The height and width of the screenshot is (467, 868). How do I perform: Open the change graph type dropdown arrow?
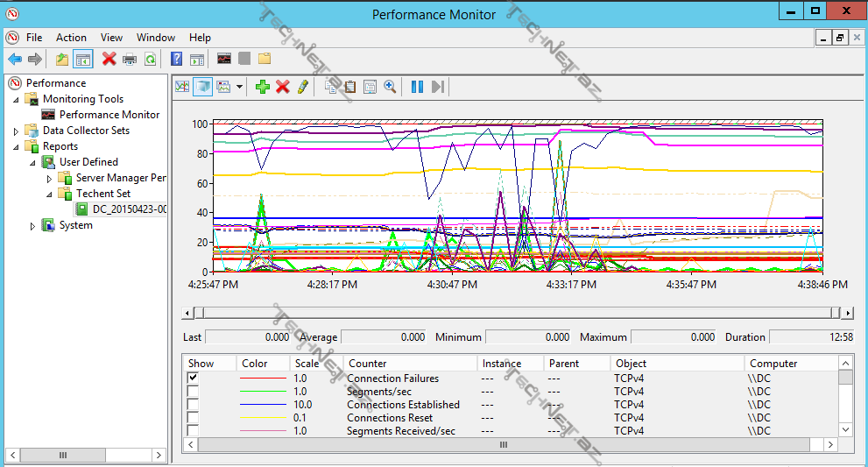pyautogui.click(x=239, y=86)
